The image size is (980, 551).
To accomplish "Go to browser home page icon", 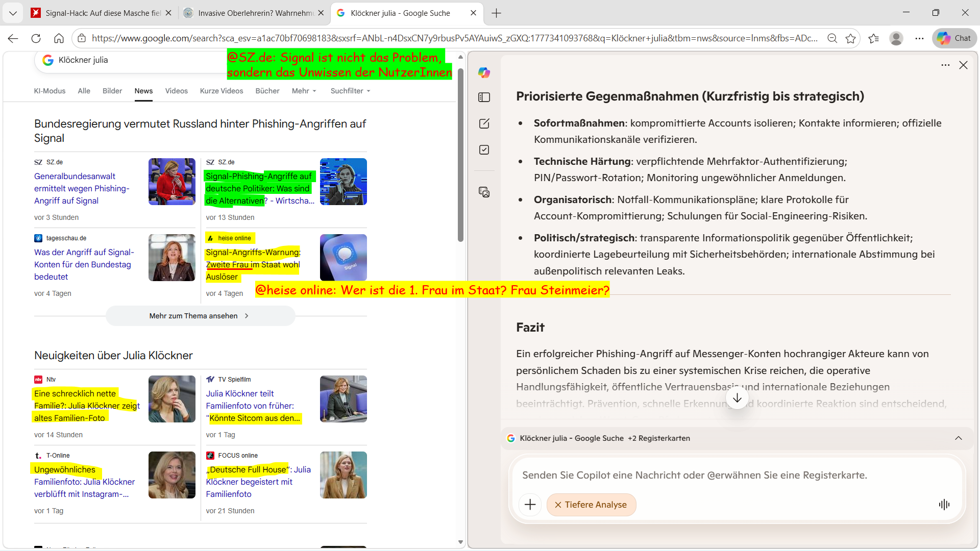I will (x=59, y=38).
